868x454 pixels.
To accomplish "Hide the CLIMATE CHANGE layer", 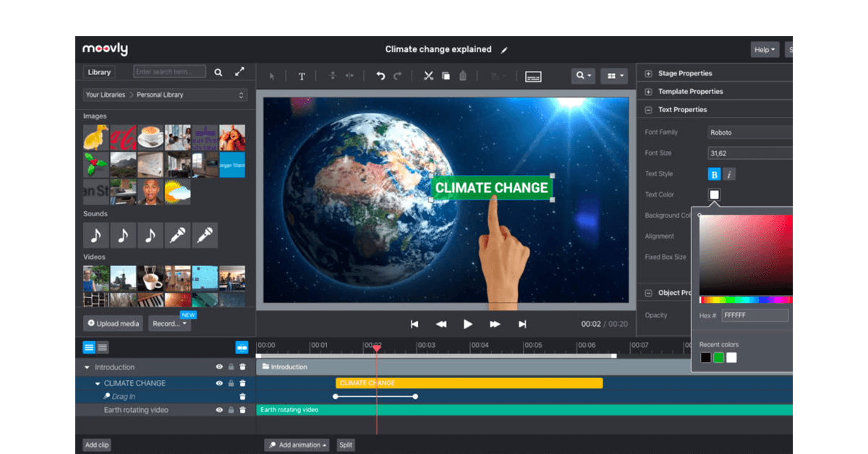I will 219,383.
